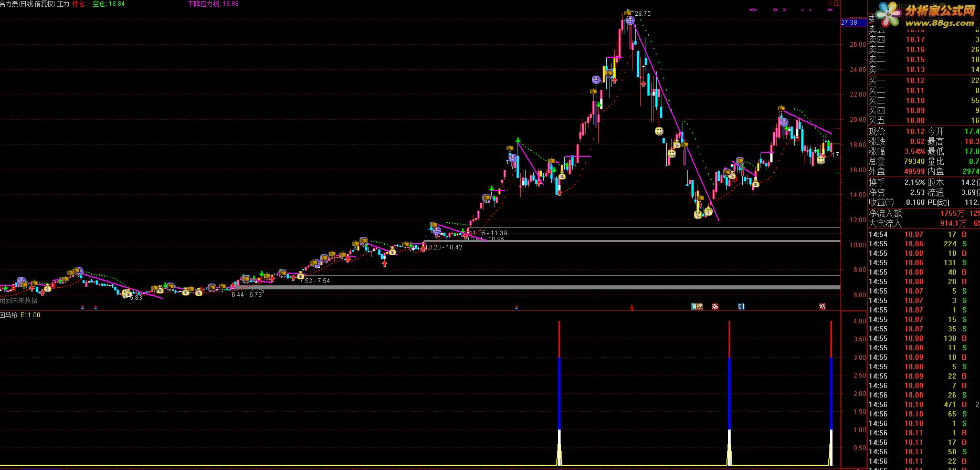The height and width of the screenshot is (470, 980).
Task: Click the green down arrow above the 17.00 rally top
Action: (518, 140)
